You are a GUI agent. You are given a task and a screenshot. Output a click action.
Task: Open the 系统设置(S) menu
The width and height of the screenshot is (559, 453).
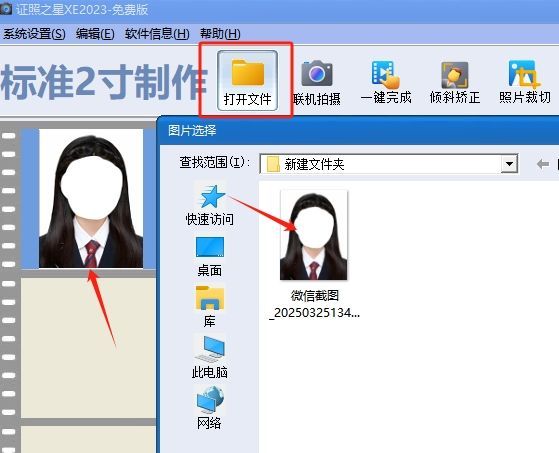click(x=34, y=34)
